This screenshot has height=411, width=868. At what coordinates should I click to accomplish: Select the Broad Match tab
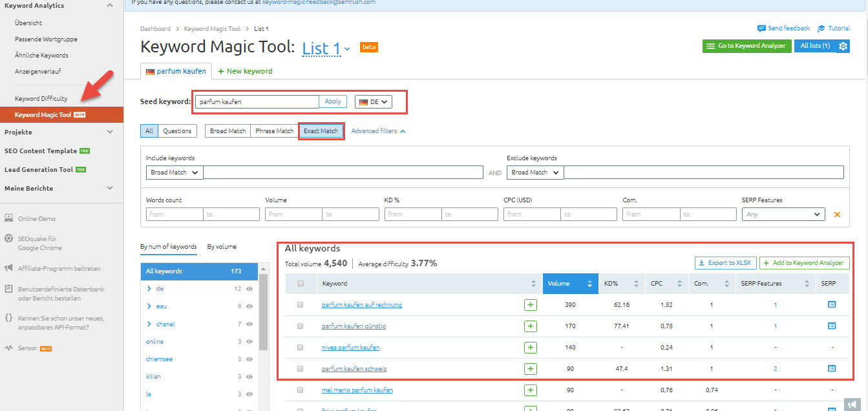point(228,131)
